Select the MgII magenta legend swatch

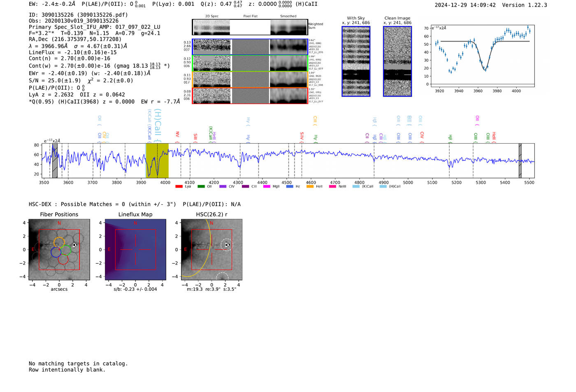(x=267, y=186)
